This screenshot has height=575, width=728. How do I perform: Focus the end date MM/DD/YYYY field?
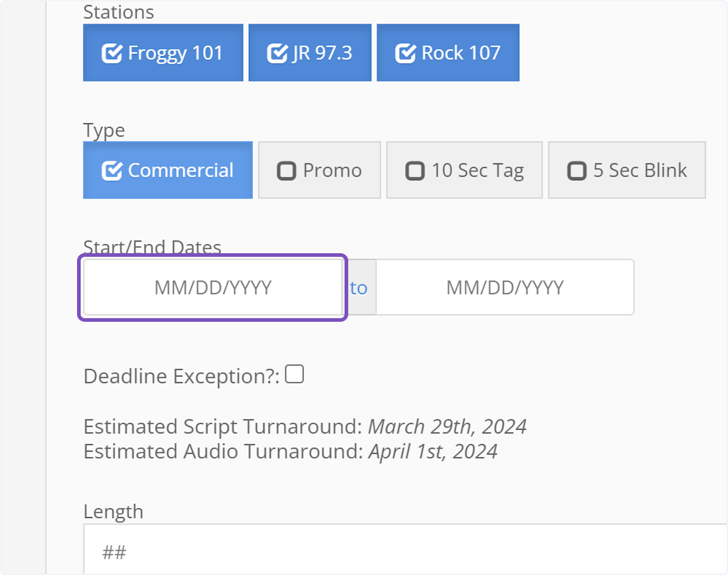505,287
